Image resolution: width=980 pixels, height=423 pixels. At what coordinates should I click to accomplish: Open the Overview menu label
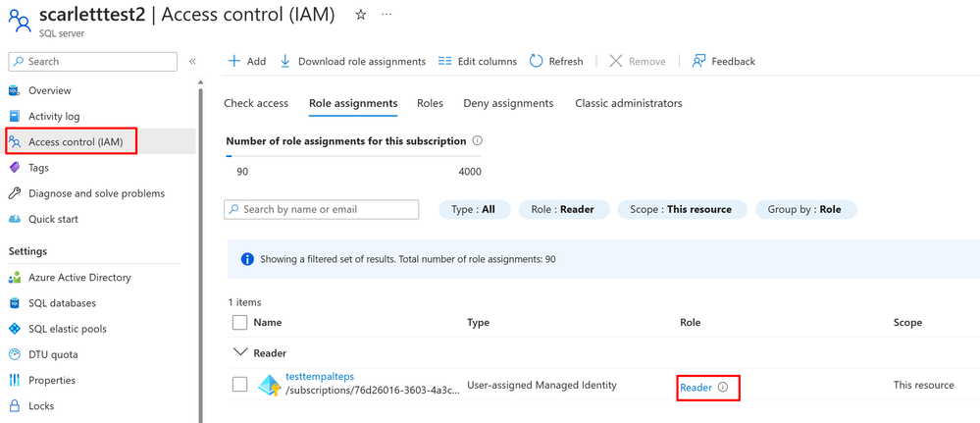tap(50, 90)
